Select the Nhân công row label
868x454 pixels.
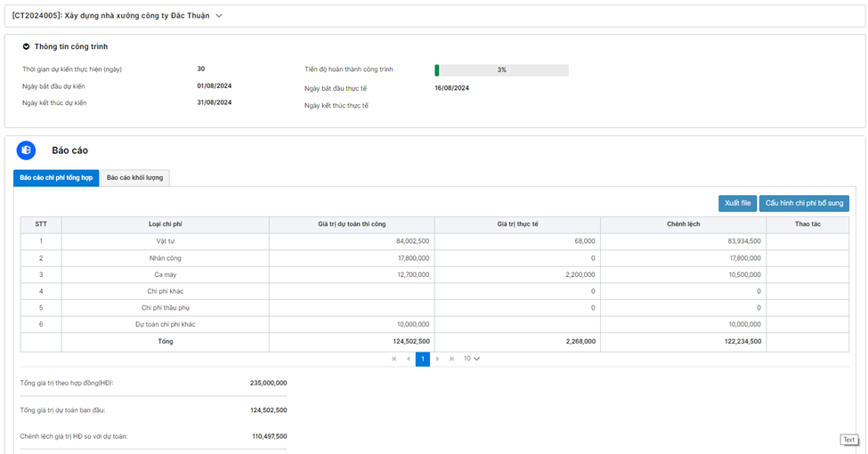coord(166,258)
